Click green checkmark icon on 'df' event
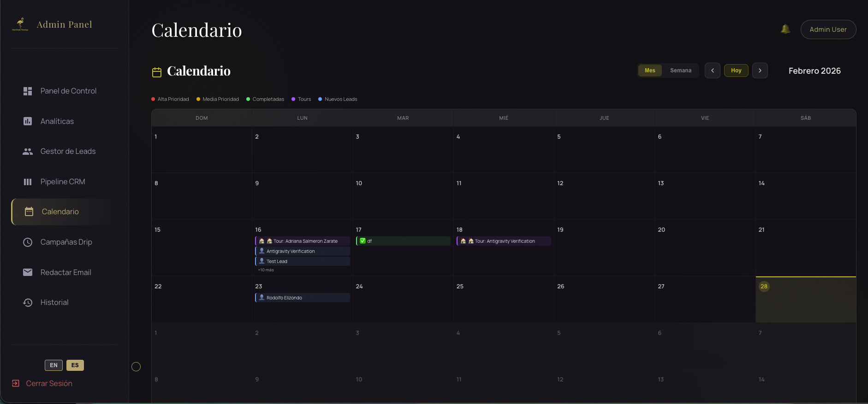The width and height of the screenshot is (868, 404). (363, 241)
